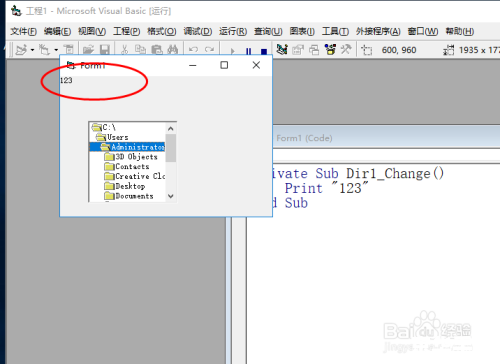Click the Cut scissors icon
Image resolution: width=500 pixels, height=364 pixels.
tap(124, 50)
